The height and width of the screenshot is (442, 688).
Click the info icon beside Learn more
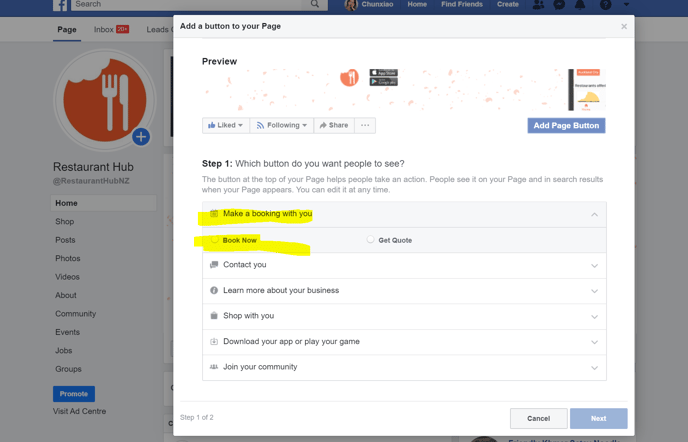point(214,291)
